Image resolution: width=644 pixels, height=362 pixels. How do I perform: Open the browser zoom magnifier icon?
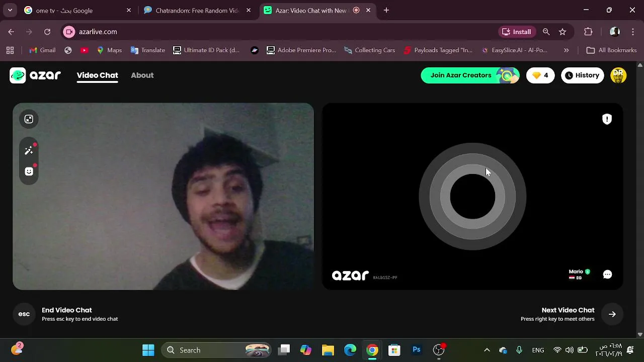pos(546,32)
